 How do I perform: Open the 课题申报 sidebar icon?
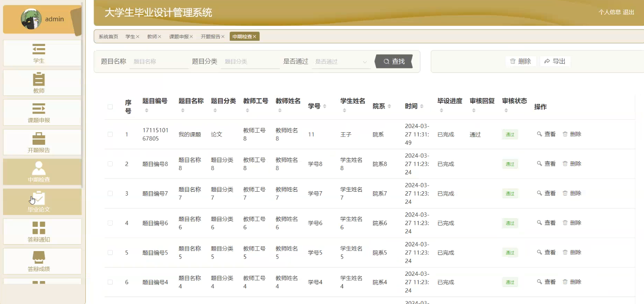tap(39, 108)
